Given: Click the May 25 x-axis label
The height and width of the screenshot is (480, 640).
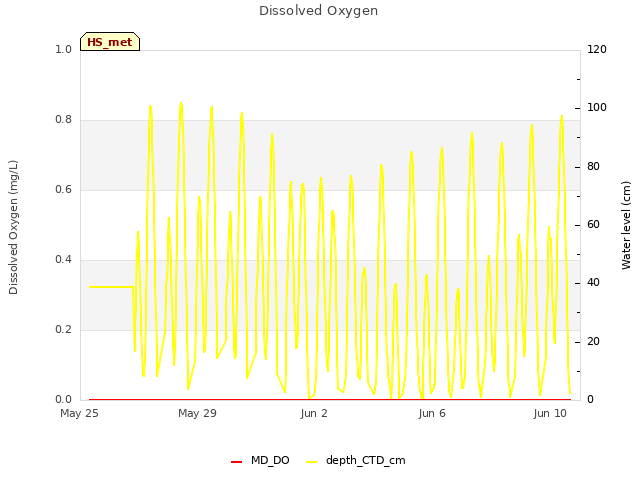Looking at the screenshot, I should point(79,413).
